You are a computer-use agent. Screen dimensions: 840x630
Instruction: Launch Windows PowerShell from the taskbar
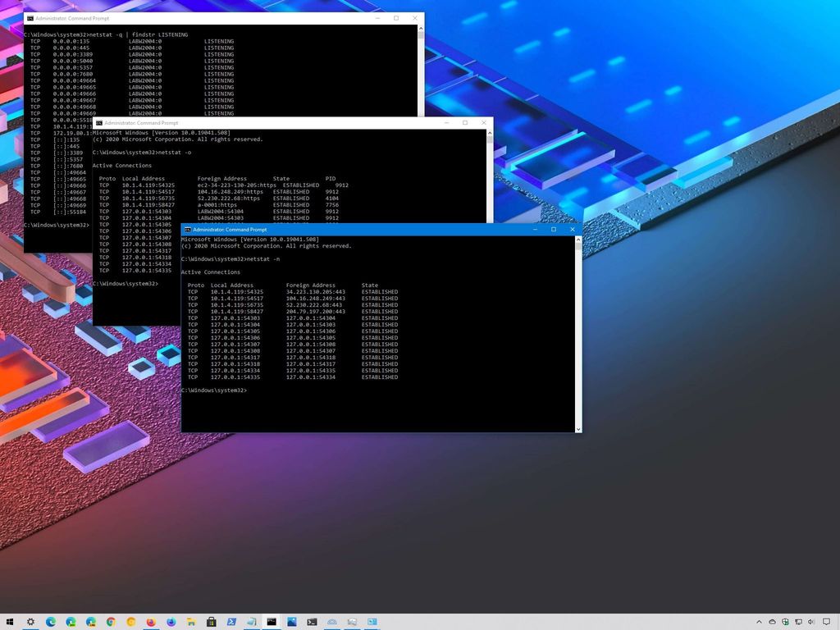[x=232, y=622]
